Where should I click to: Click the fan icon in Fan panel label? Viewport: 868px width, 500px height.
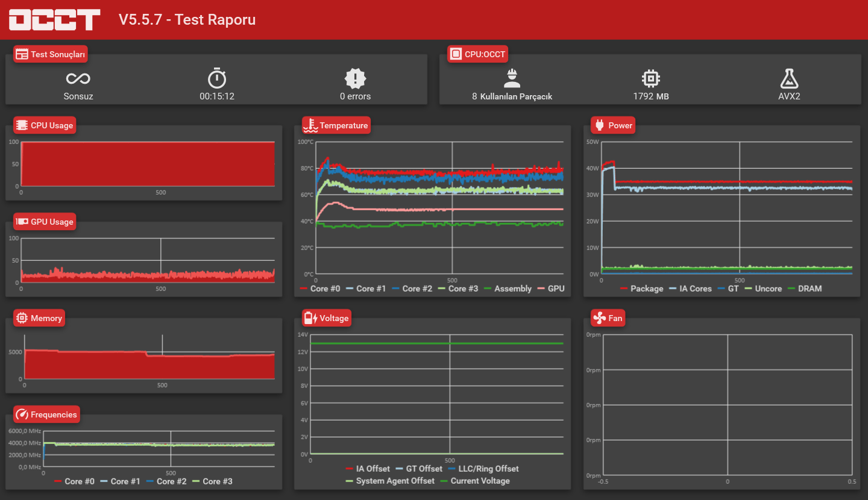(x=599, y=318)
